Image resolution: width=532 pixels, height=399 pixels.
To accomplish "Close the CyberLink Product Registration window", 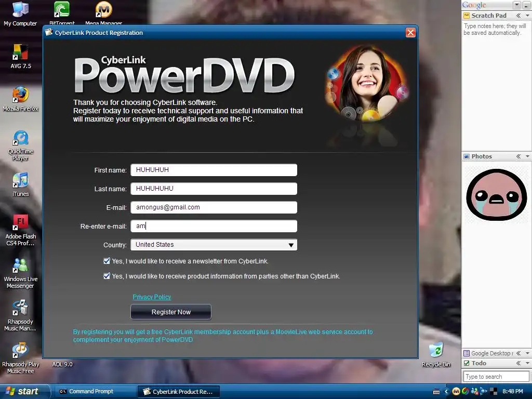I will click(410, 33).
